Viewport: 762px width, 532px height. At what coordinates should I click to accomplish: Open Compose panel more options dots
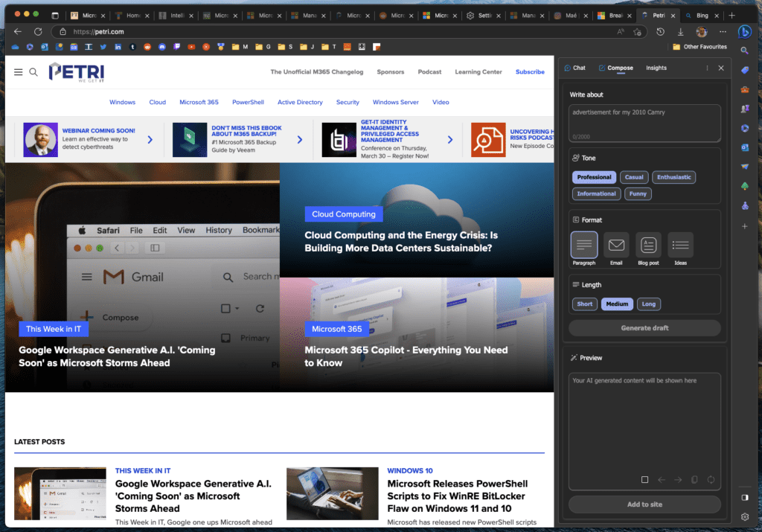point(707,68)
